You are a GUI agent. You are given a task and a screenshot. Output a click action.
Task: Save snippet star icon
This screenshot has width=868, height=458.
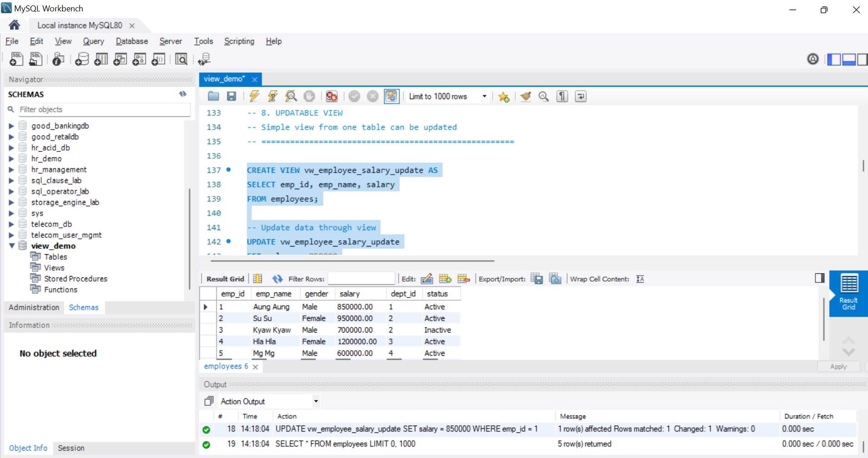pos(503,96)
